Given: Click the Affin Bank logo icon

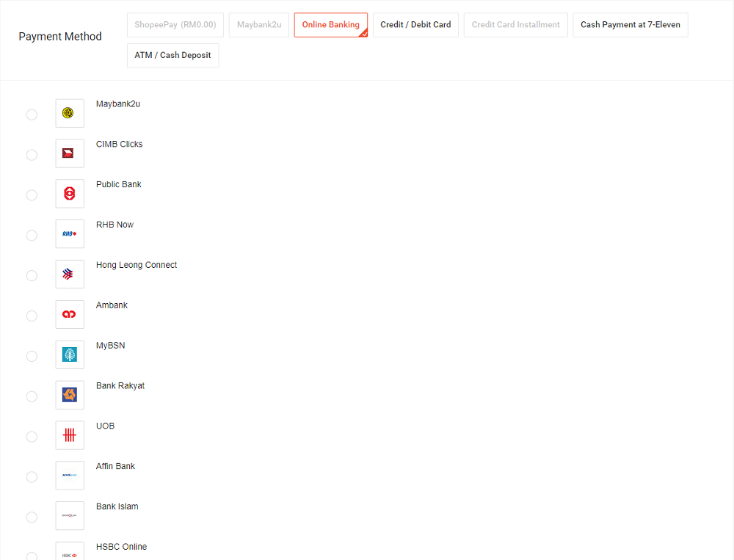Looking at the screenshot, I should coord(70,476).
